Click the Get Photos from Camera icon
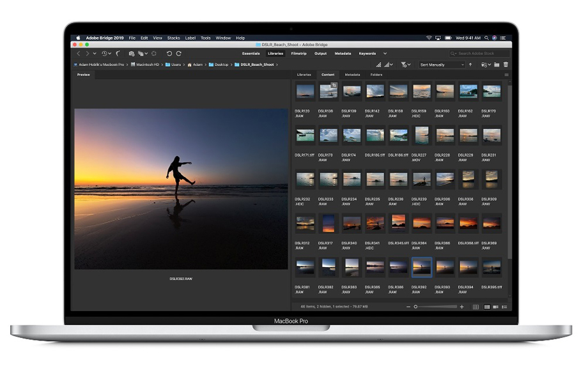The image size is (588, 368). click(132, 54)
